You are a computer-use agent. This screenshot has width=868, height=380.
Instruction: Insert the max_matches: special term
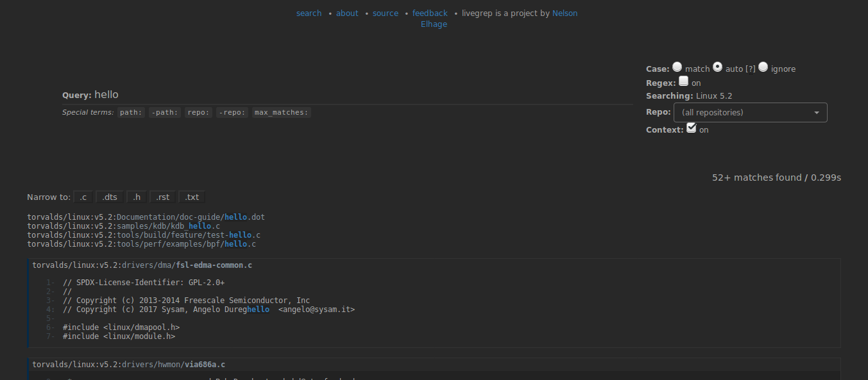281,113
